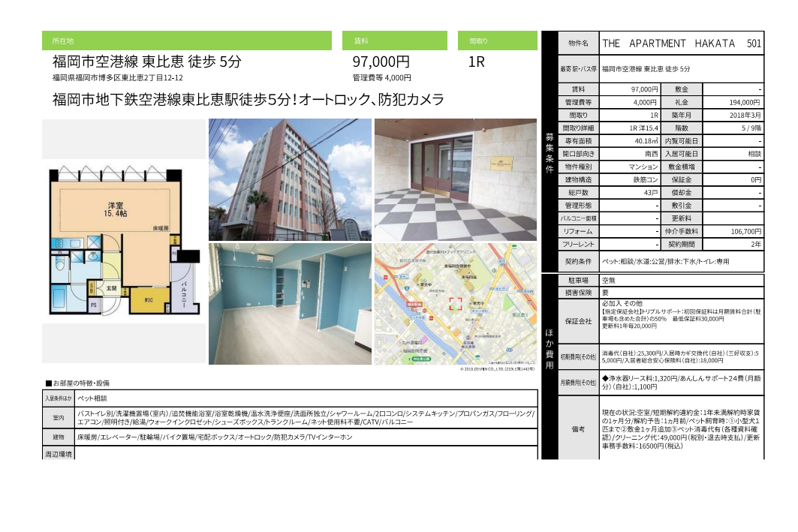The width and height of the screenshot is (798, 532).
Task: Click the property name THE APARTMENT HAKATA 501
Action: [x=681, y=44]
